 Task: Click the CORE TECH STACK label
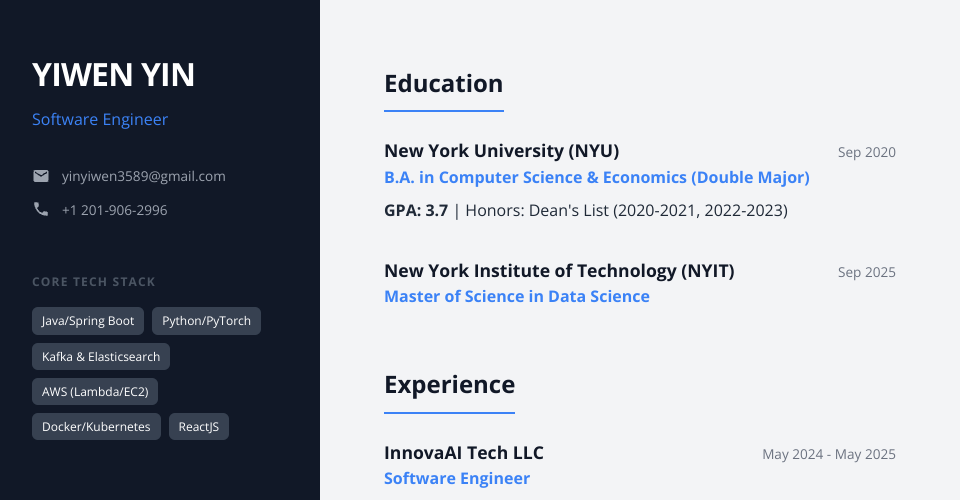[94, 282]
